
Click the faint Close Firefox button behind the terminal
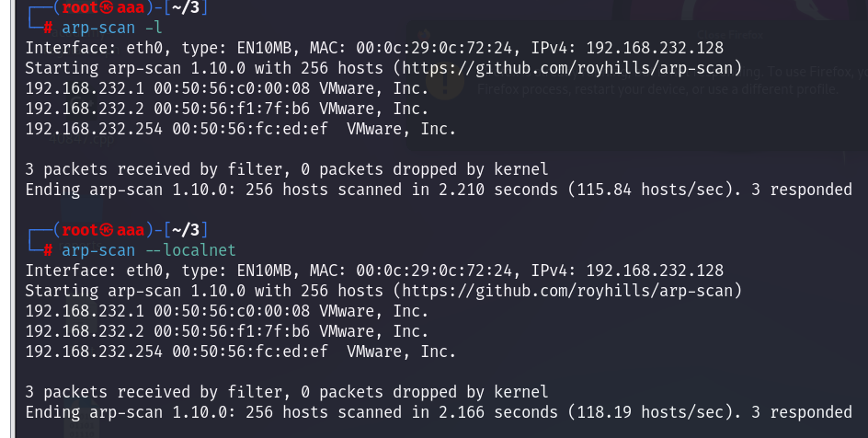pos(730,35)
